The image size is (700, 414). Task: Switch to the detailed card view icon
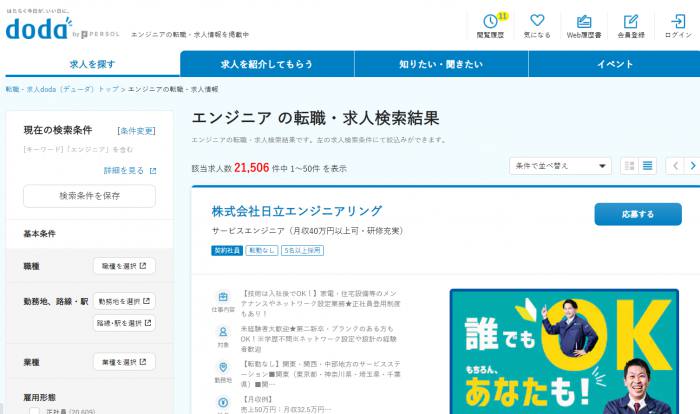click(x=629, y=166)
